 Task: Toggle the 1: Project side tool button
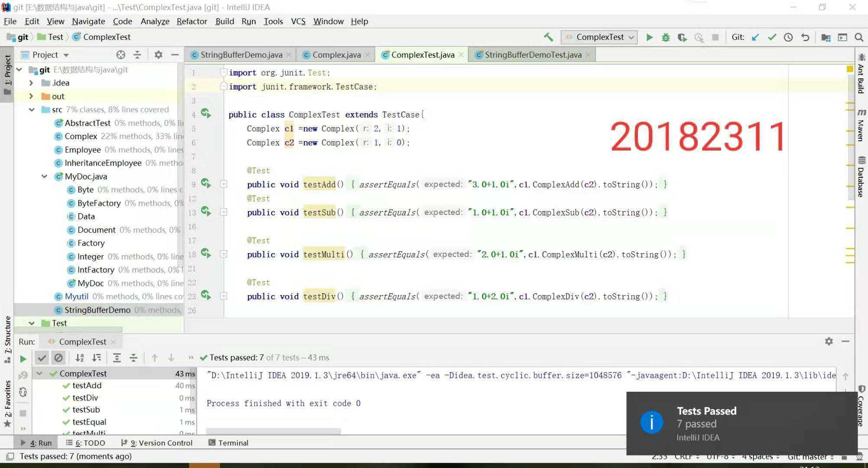tap(7, 75)
